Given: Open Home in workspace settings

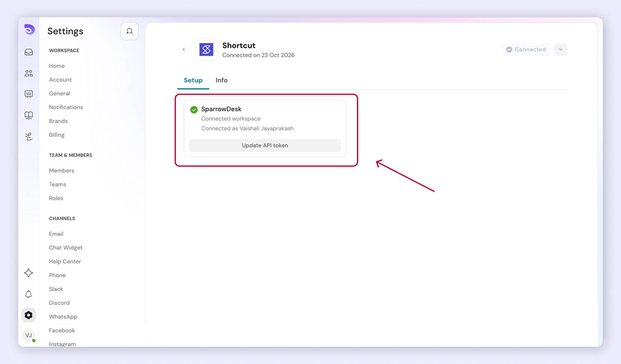Looking at the screenshot, I should pyautogui.click(x=57, y=66).
